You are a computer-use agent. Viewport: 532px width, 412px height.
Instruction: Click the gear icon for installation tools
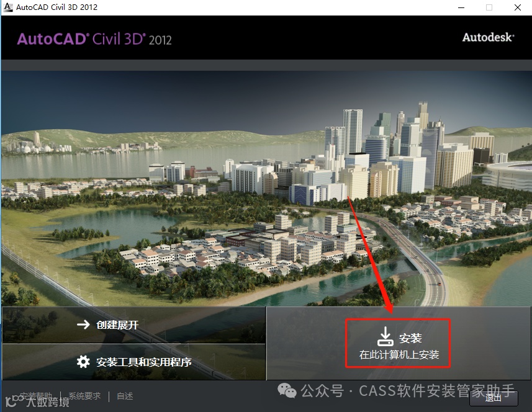pos(83,362)
